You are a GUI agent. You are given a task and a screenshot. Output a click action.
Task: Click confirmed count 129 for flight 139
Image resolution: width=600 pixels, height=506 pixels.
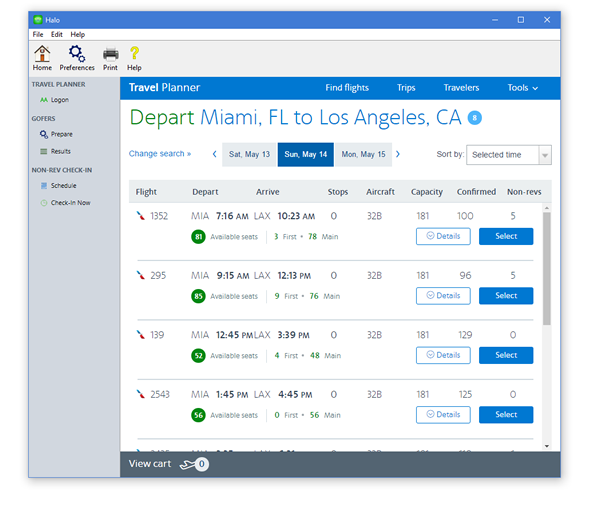point(465,335)
